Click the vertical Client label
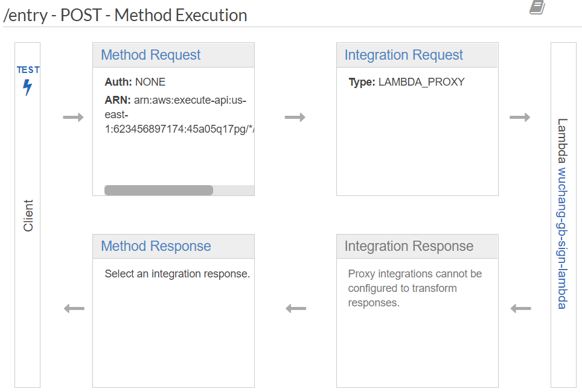Viewport: 582px width, 392px height. tap(28, 215)
